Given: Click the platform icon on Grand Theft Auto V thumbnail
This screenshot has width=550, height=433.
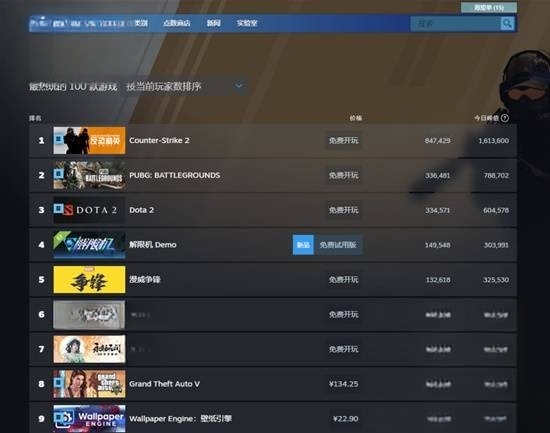Looking at the screenshot, I should coord(59,382).
